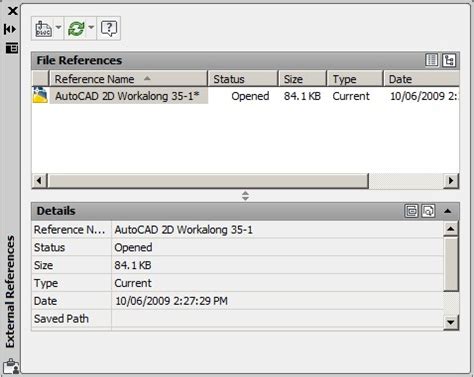The height and width of the screenshot is (377, 474).
Task: Click the Size value '84.1 KB' in Details
Action: [x=133, y=265]
